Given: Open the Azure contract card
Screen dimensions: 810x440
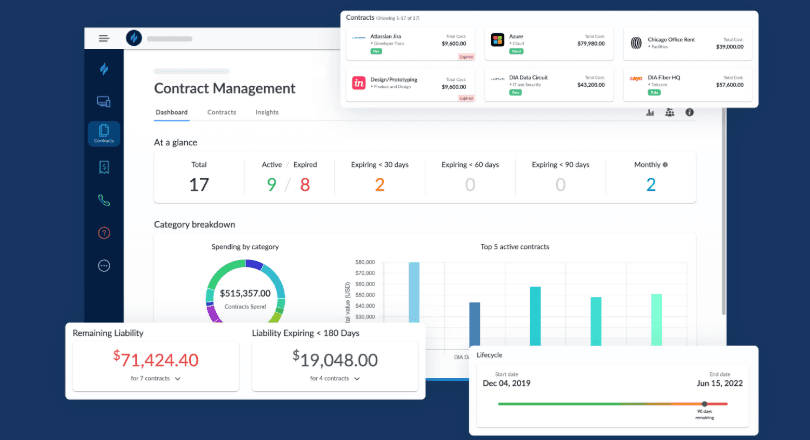Looking at the screenshot, I should pos(549,44).
